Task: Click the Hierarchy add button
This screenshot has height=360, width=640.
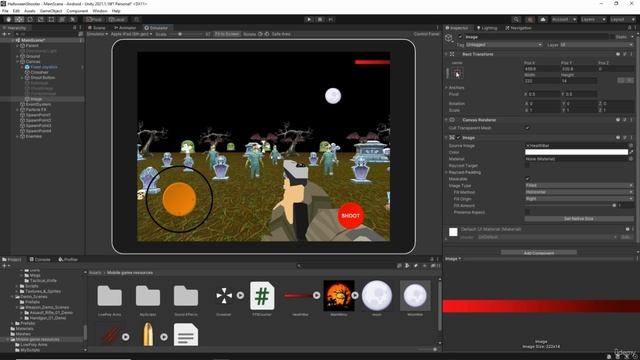Action: coord(5,34)
